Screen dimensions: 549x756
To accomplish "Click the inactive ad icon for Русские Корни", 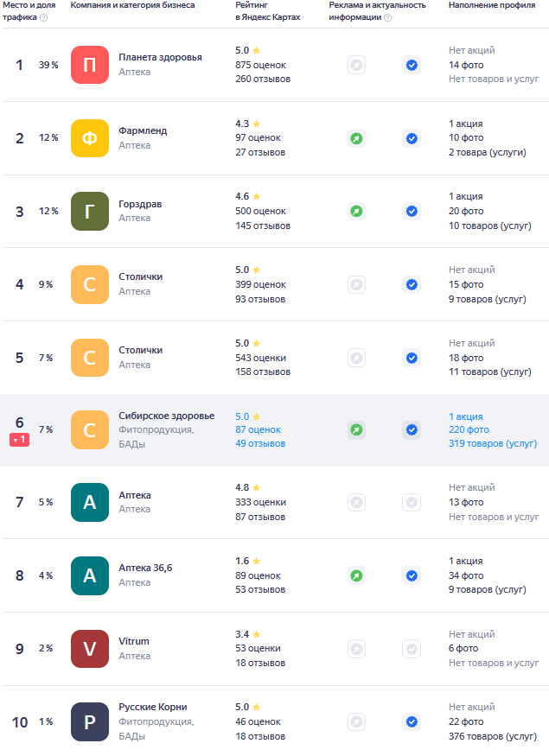I will coord(356,721).
